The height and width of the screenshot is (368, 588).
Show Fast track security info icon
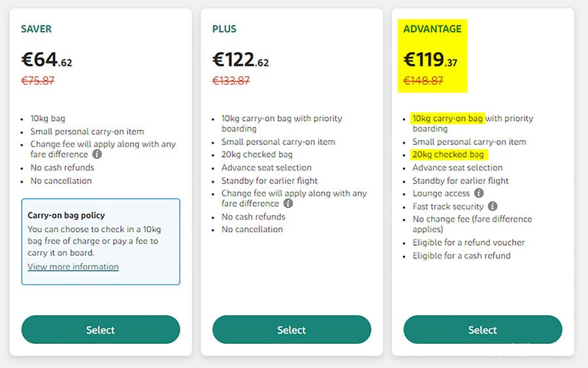click(493, 206)
